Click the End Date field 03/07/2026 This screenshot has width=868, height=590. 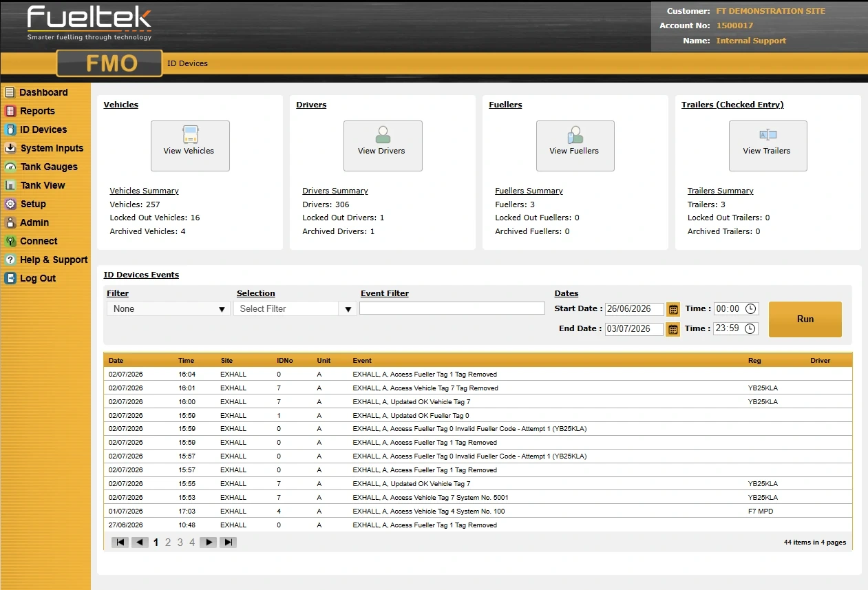coord(635,329)
